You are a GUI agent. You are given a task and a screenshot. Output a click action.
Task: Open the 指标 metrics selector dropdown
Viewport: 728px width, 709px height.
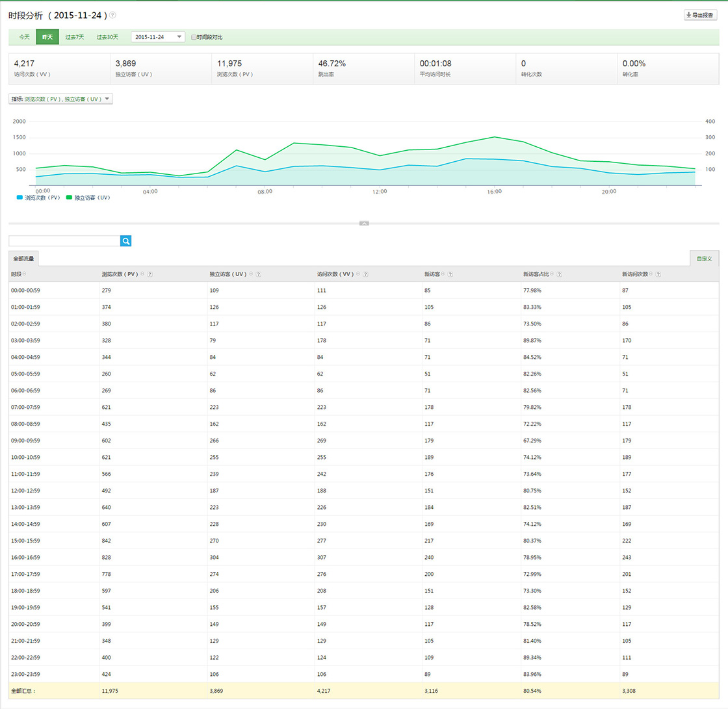pos(61,99)
